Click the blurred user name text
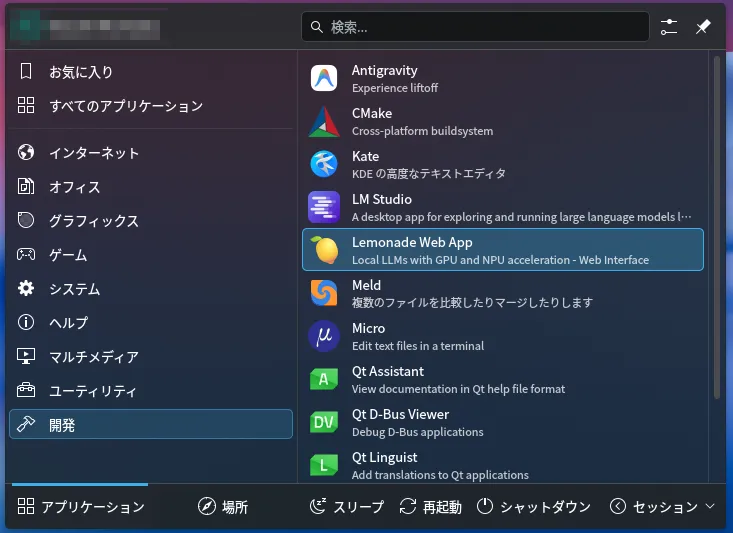Image resolution: width=733 pixels, height=533 pixels. coord(105,29)
